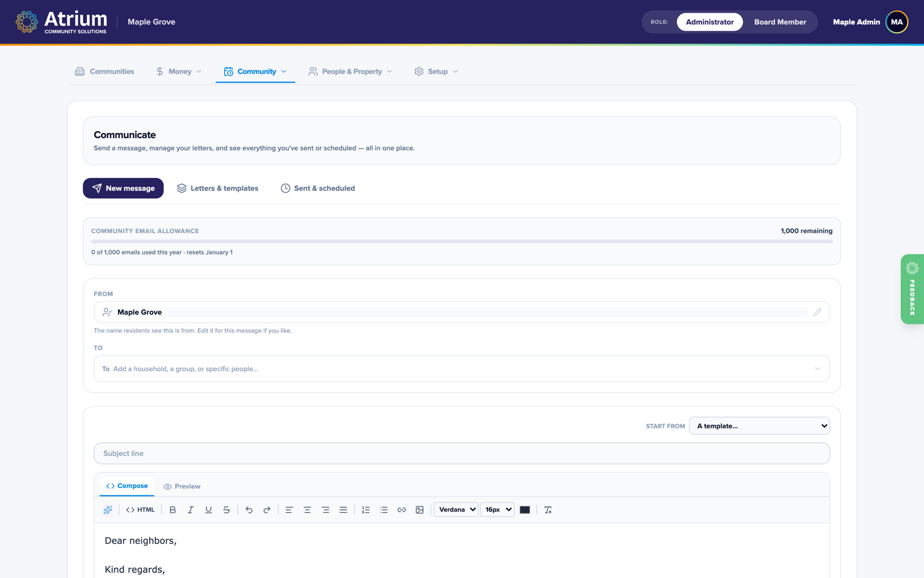Screen dimensions: 924x578
Task: Open the Setup menu
Action: pos(437,72)
